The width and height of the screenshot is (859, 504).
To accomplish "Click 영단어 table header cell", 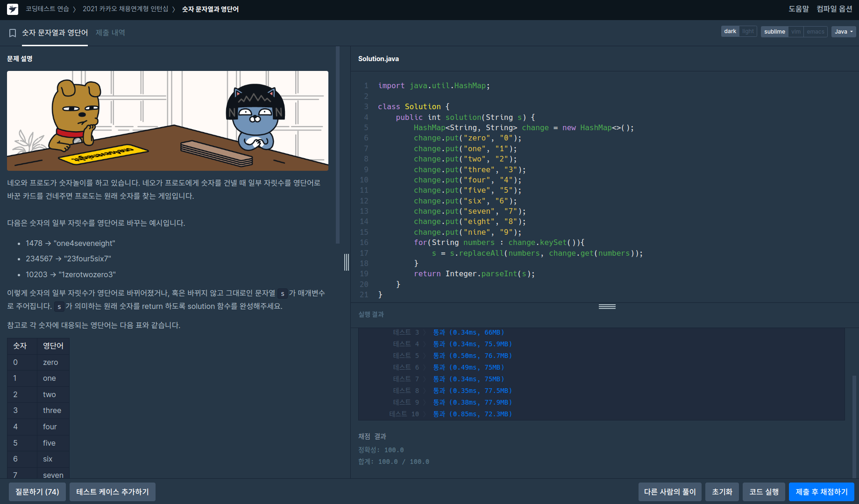I will 53,346.
